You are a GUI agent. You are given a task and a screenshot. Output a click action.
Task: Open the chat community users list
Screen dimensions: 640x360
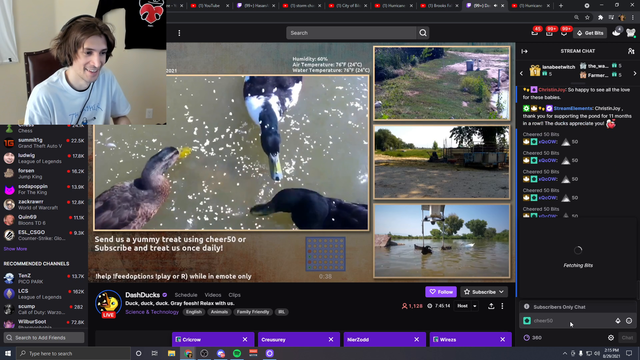(631, 51)
